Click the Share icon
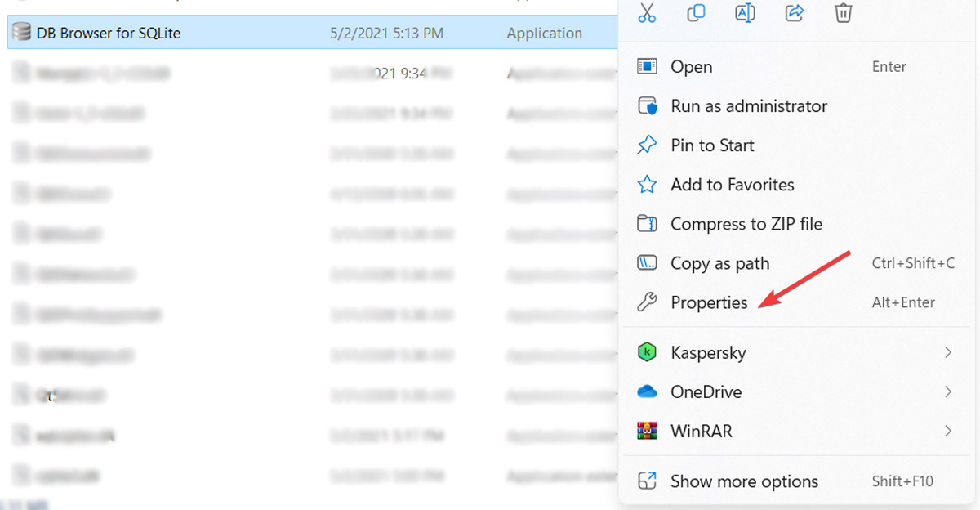This screenshot has width=980, height=510. (x=794, y=12)
